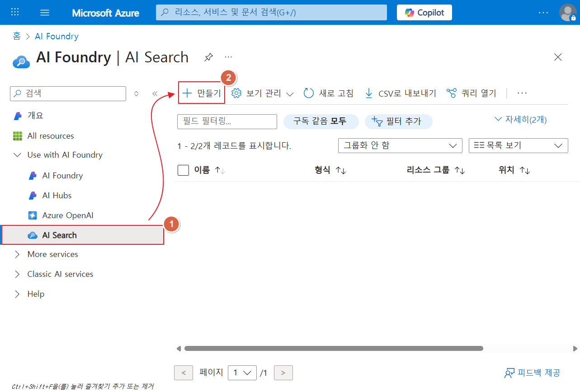
Task: Click CSV로 내보내기 export
Action: pyautogui.click(x=401, y=93)
